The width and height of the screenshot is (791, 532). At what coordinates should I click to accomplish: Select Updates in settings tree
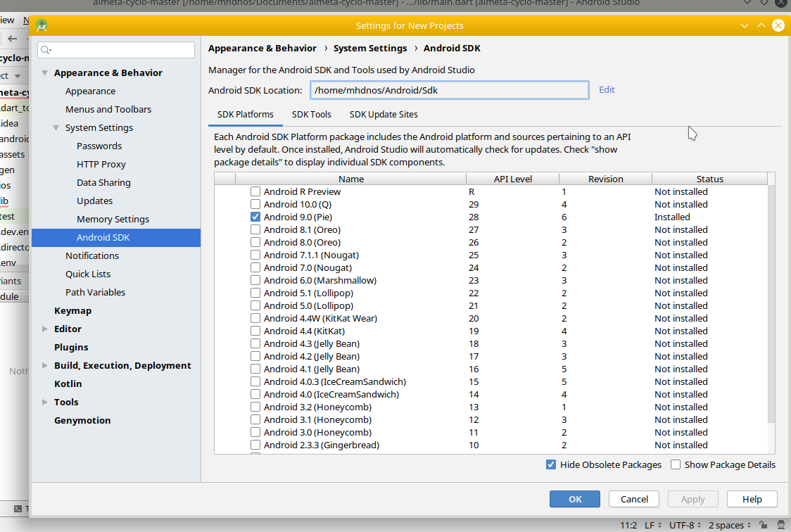tap(94, 201)
